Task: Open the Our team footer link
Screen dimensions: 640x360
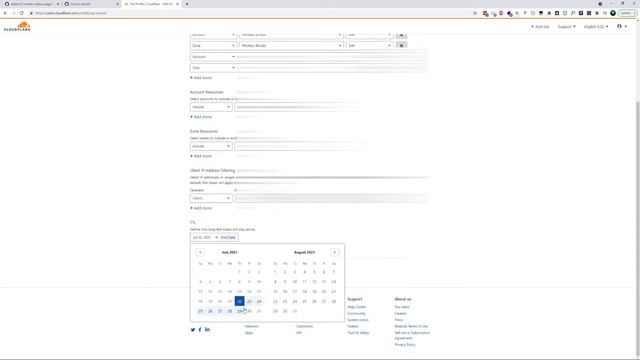Action: [402, 307]
